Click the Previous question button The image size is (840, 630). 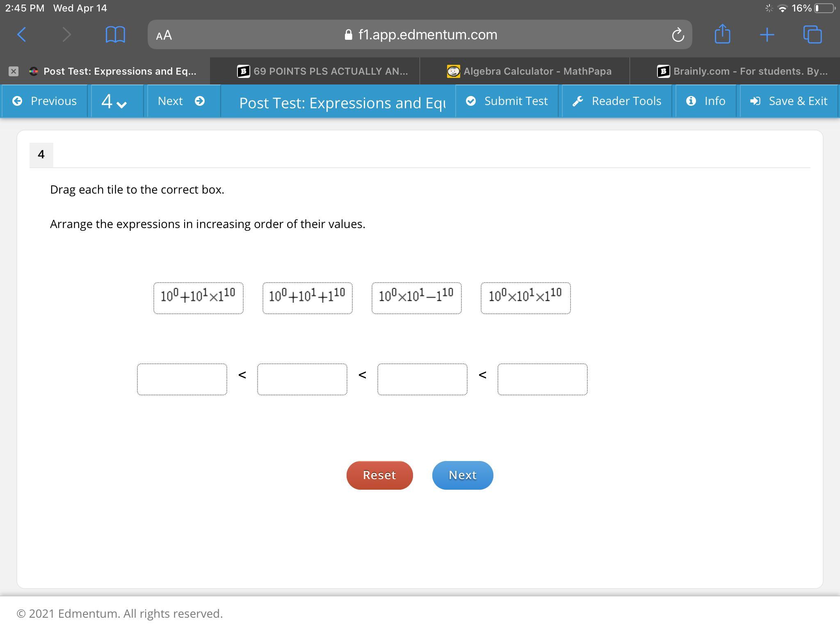[x=45, y=101]
